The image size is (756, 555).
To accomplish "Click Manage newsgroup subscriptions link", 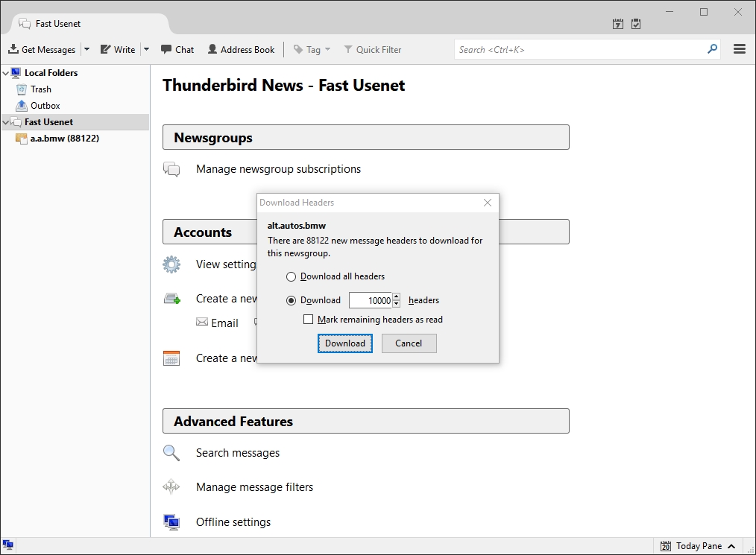I will [x=278, y=169].
